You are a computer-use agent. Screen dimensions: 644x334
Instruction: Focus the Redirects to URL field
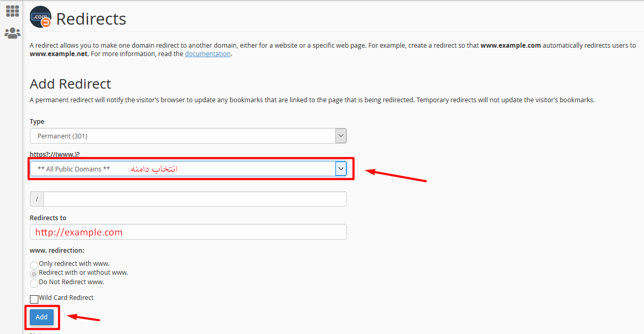pos(188,232)
